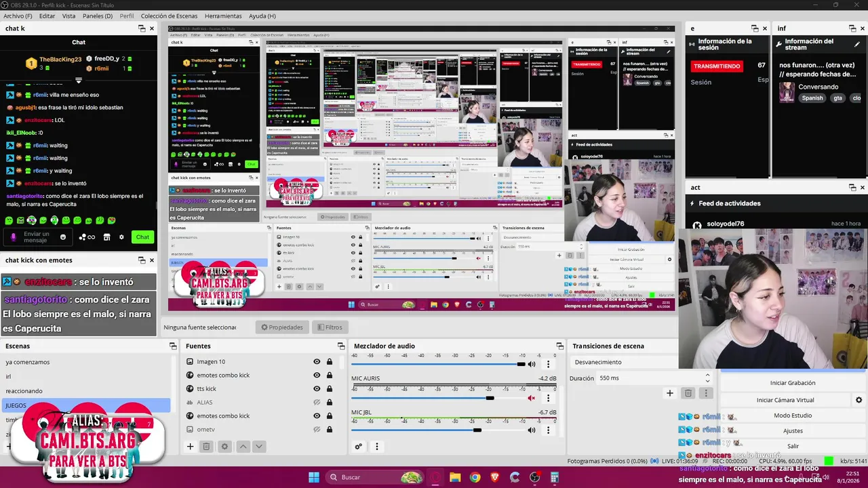Open the Editar menu

click(47, 16)
